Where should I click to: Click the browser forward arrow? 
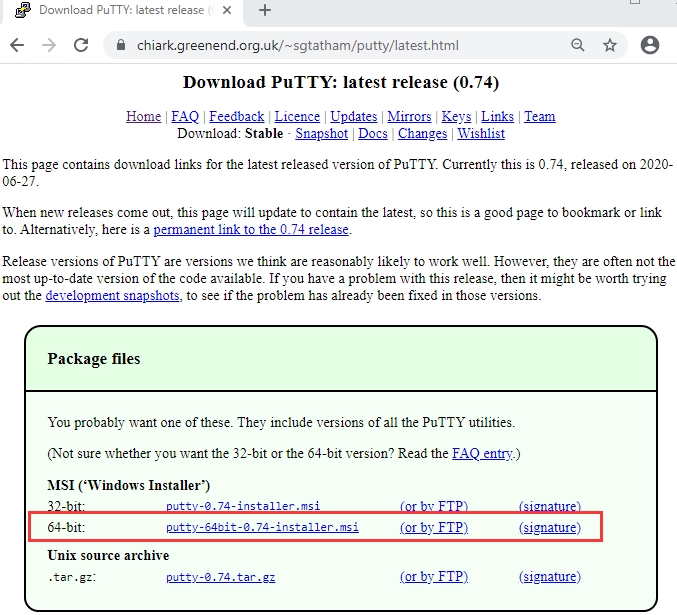(x=49, y=45)
